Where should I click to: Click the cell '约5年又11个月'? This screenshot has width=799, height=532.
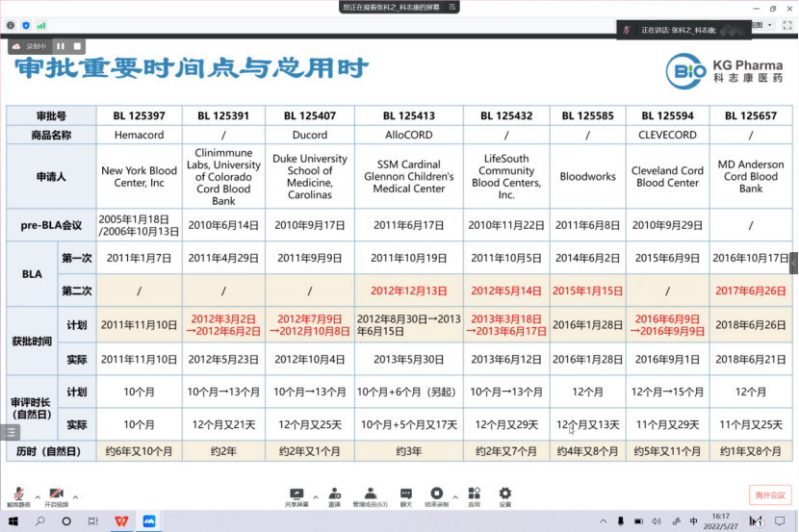[x=667, y=451]
